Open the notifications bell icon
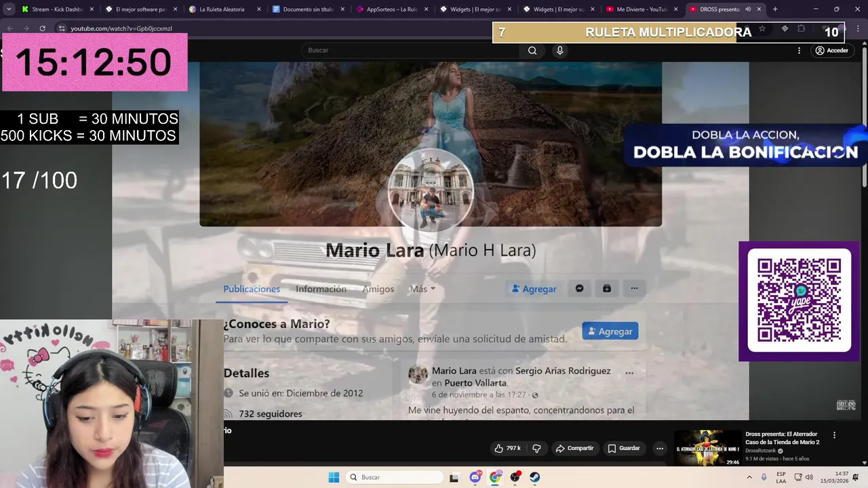868x488 pixels. [856, 477]
